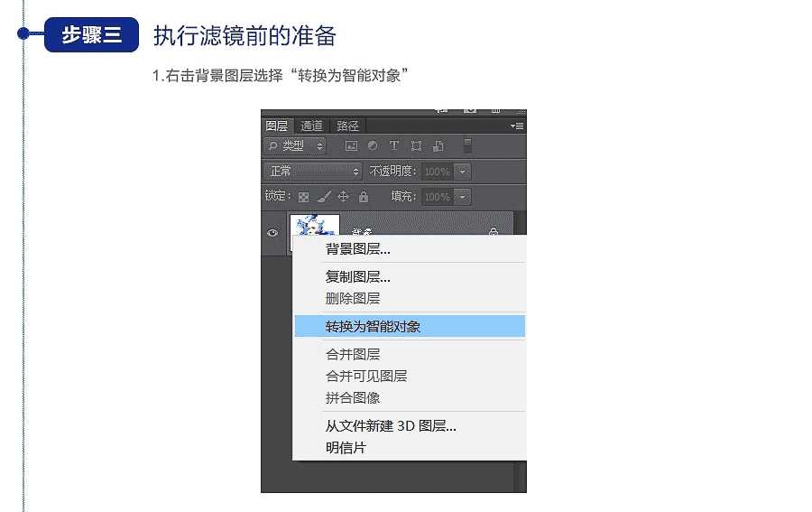Filter layers by shape layers icon
The image size is (812, 512).
pos(416,146)
